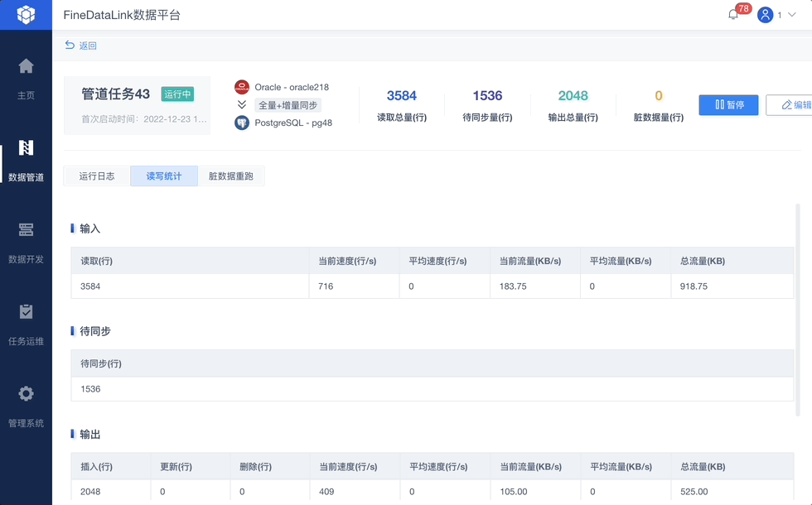
Task: Switch to the 运行日志 tab
Action: coord(97,176)
